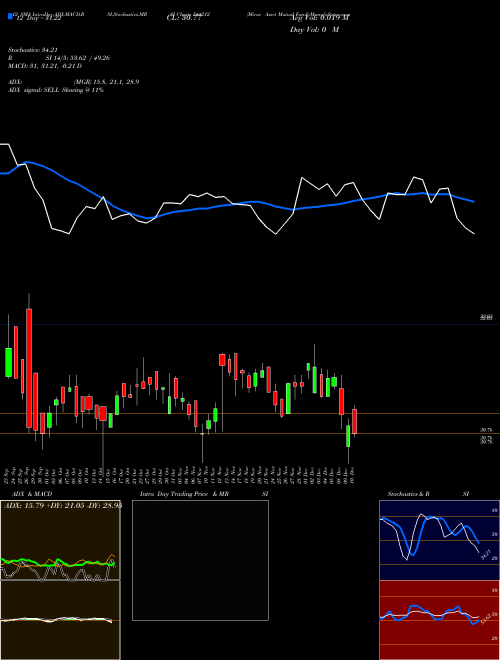Open the red RSI mini chart
This screenshot has height=660, width=500.
tap(439, 620)
